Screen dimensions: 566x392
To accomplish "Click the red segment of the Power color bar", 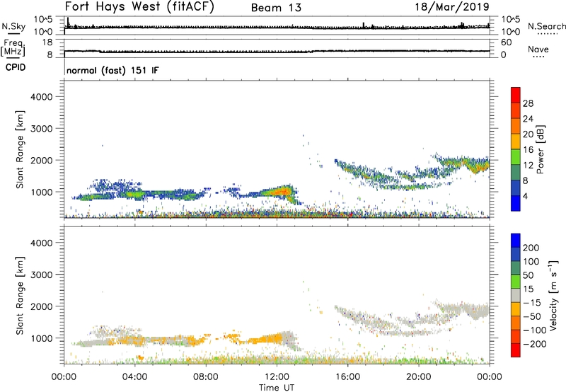I will (x=516, y=95).
